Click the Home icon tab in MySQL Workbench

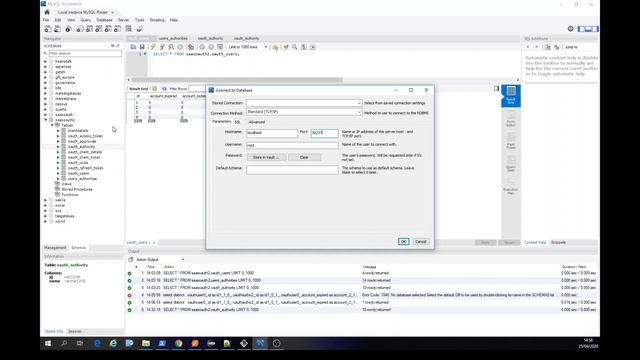point(47,12)
